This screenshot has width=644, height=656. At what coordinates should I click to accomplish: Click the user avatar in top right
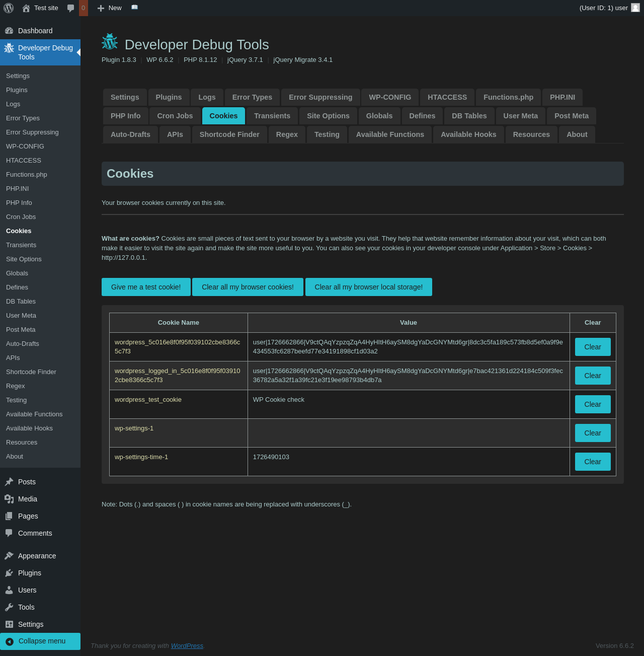[635, 8]
